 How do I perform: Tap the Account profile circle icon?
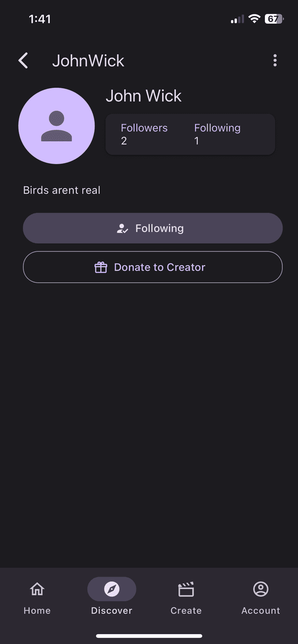[261, 589]
